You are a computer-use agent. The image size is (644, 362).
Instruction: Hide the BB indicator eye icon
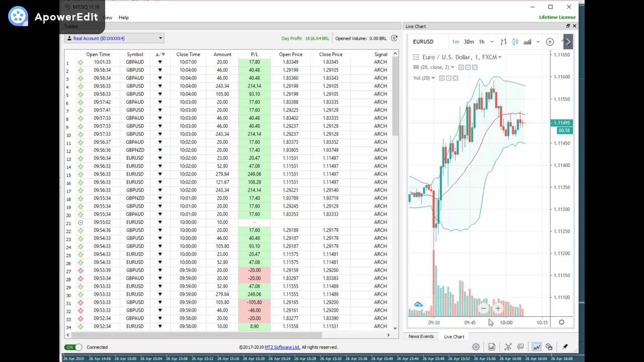tap(461, 67)
